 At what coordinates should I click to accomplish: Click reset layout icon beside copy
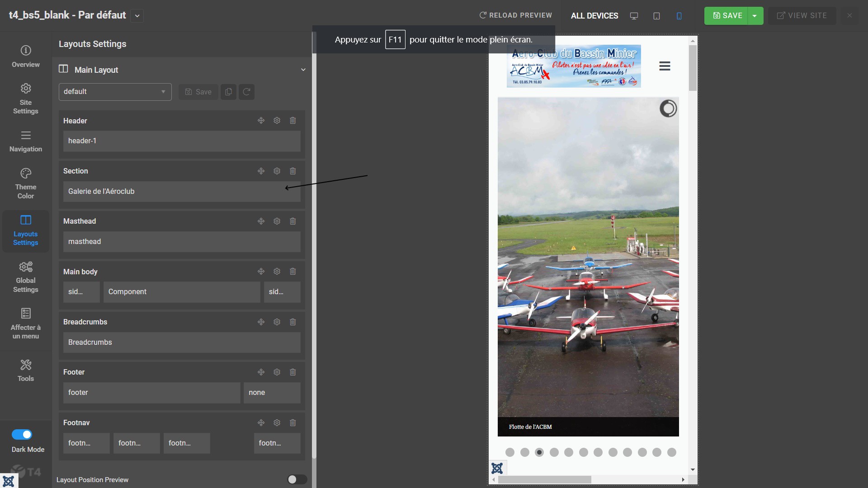pyautogui.click(x=246, y=92)
